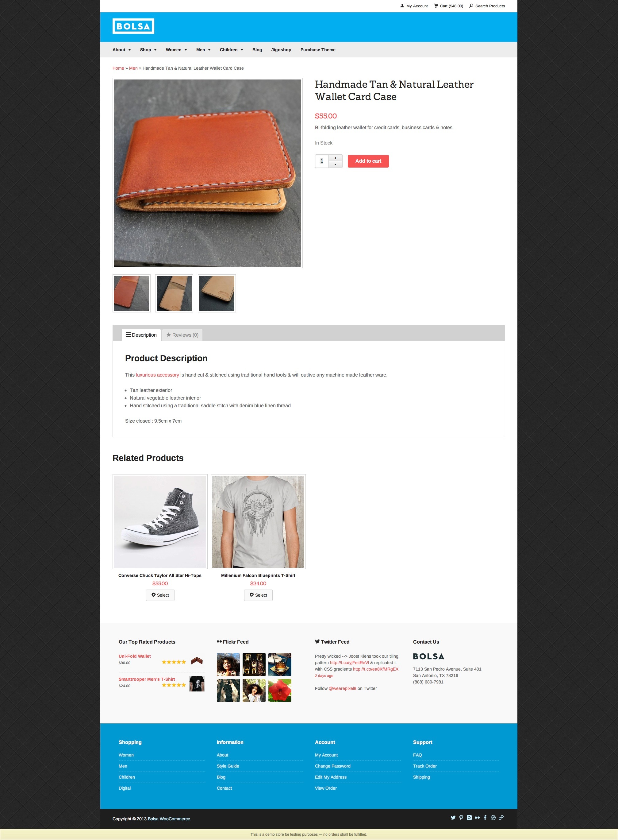Follow the luxurious accessory link
The width and height of the screenshot is (618, 840).
point(157,375)
